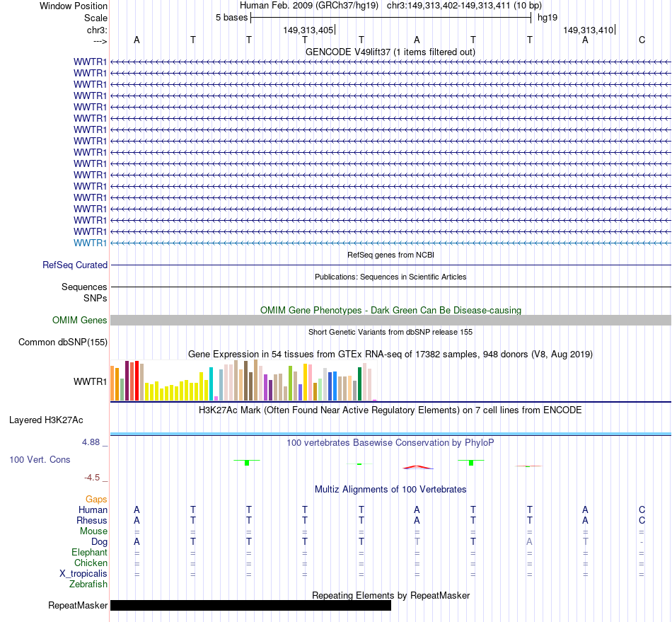
Task: Open 'Multiz Alignments of 100 Vertebrates' title
Action: point(390,490)
